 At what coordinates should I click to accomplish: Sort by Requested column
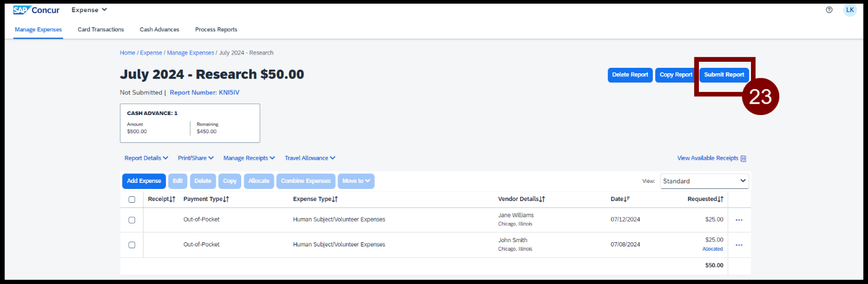[705, 199]
